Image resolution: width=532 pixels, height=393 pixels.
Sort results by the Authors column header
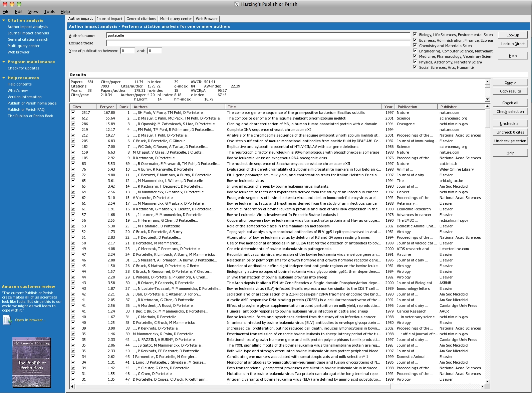tap(178, 107)
